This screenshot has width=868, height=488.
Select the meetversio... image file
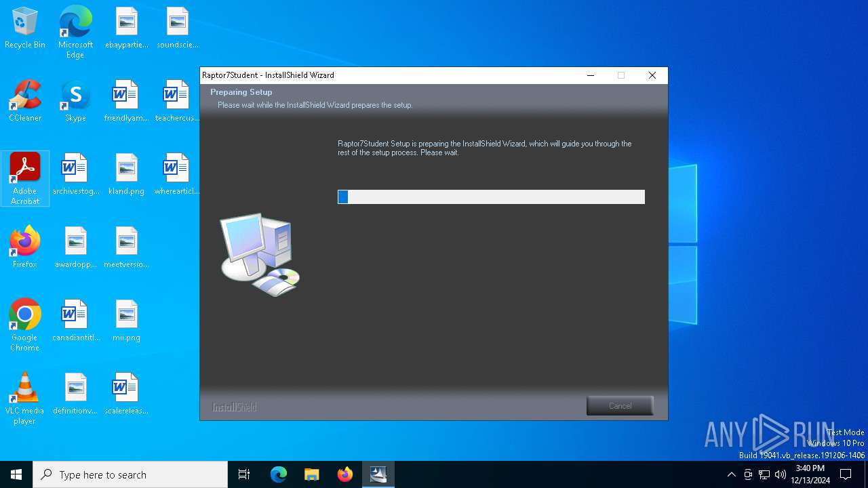pos(126,248)
